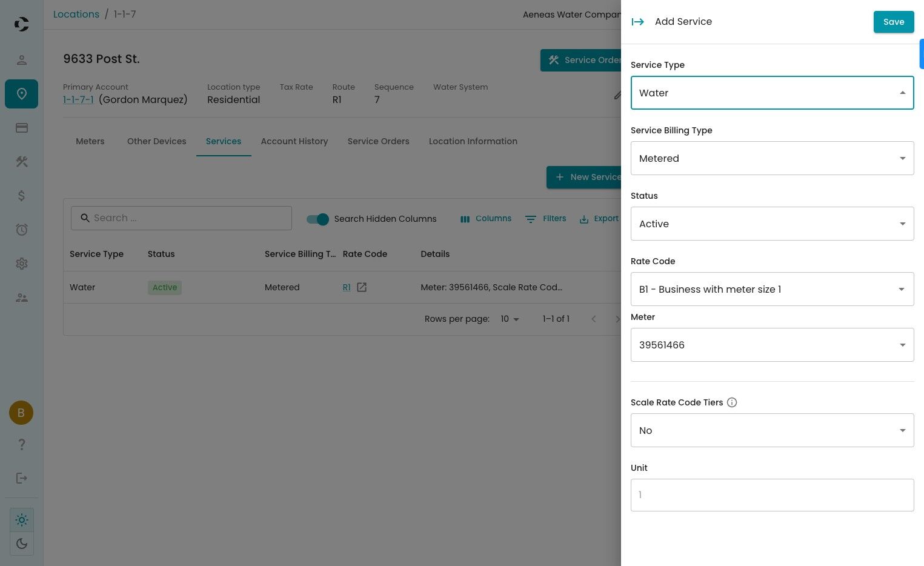Open the Service Billing Type dropdown

[772, 158]
